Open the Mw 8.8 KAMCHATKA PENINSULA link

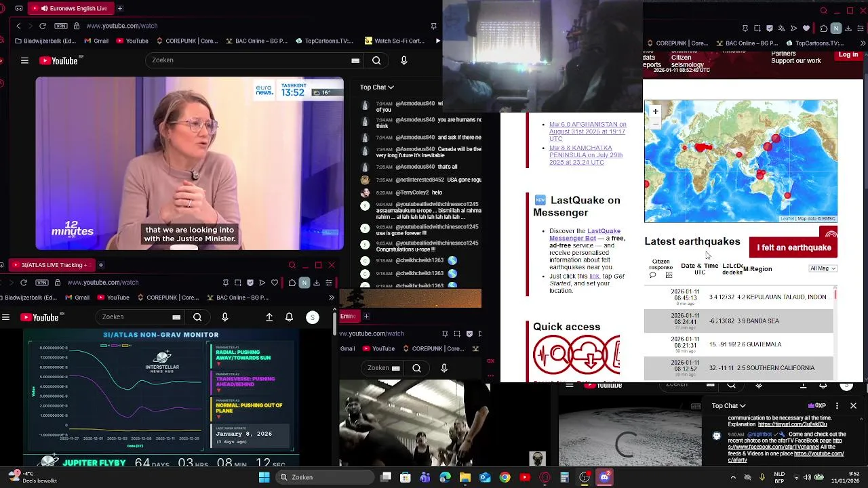[x=585, y=155]
